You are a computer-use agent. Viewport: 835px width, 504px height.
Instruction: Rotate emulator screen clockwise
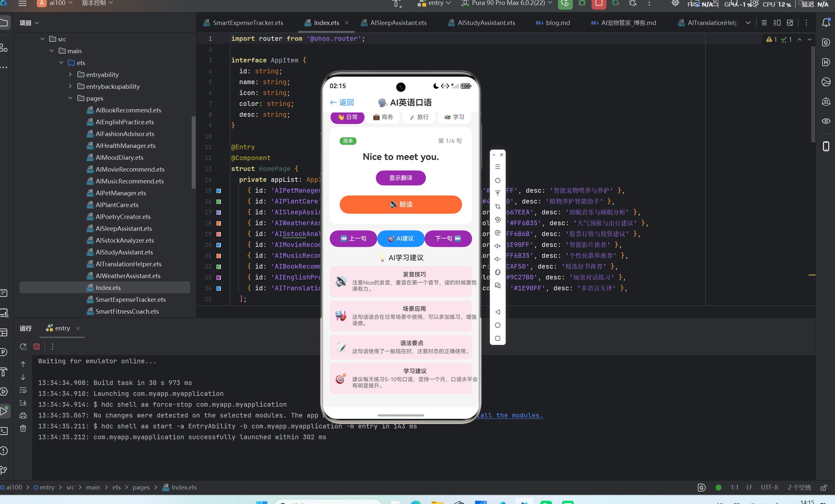click(497, 233)
